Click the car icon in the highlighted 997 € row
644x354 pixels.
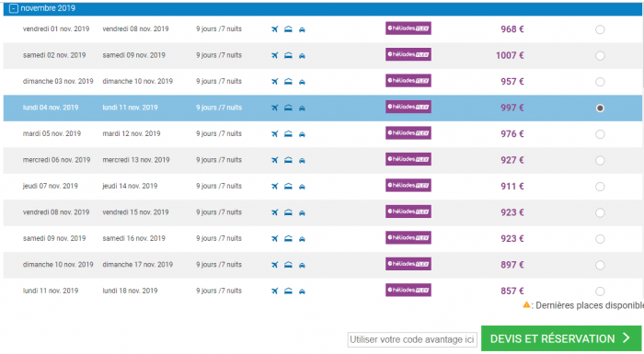pos(302,108)
